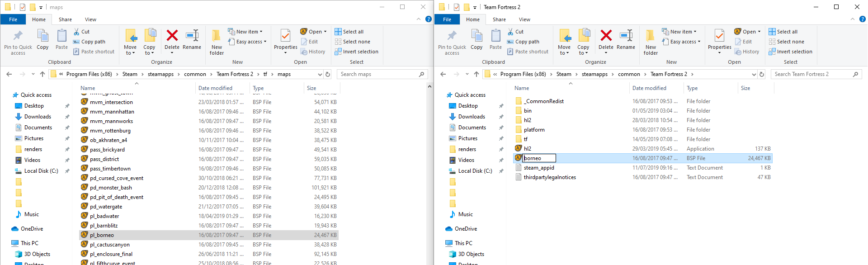Click Back arrow in Team Fortress 2 window
This screenshot has height=265, width=868.
[443, 74]
